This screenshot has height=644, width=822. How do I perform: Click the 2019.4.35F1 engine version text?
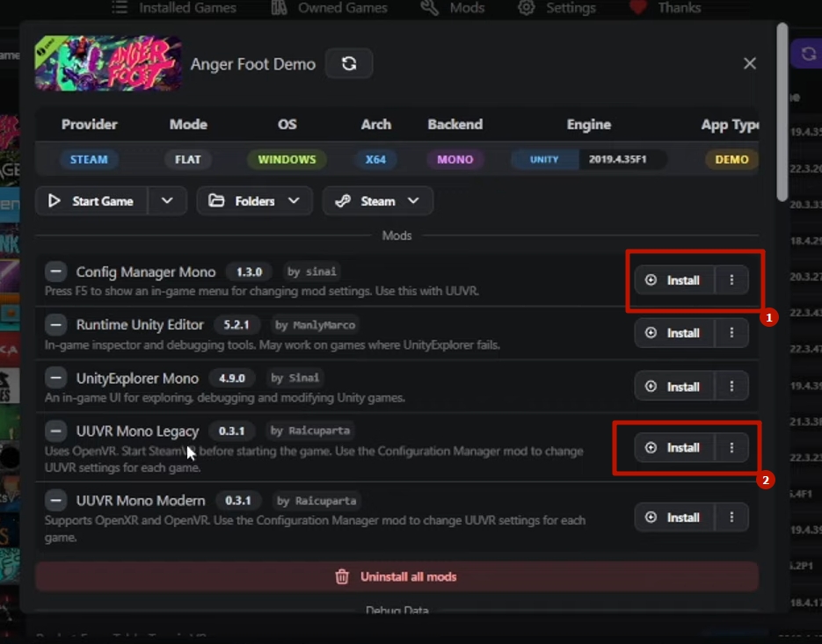617,159
